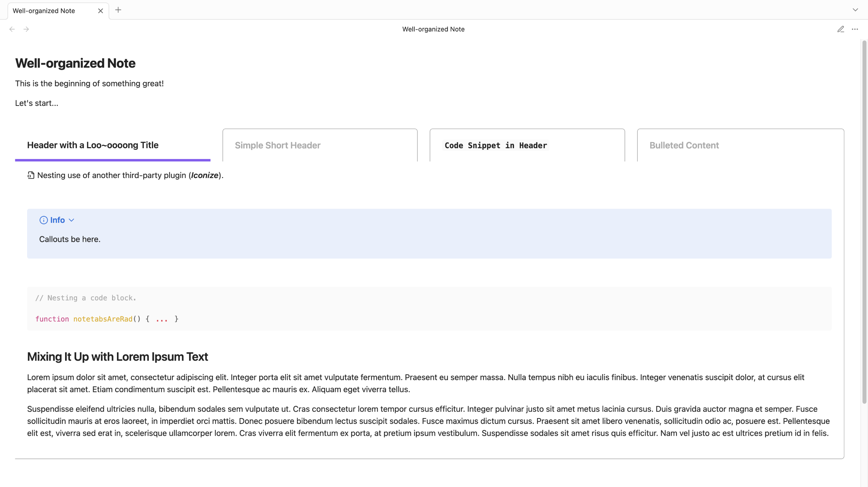Open the more options three-dot menu
This screenshot has height=487, width=868.
click(x=855, y=29)
